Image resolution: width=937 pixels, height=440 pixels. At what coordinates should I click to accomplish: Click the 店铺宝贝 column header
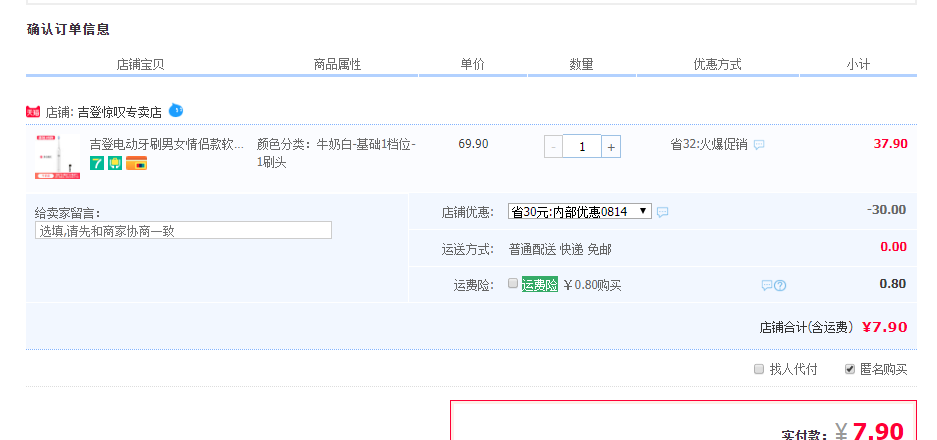tap(140, 65)
